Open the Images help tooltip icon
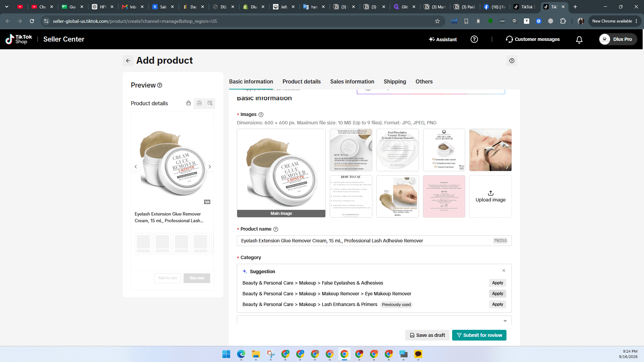 pyautogui.click(x=261, y=115)
